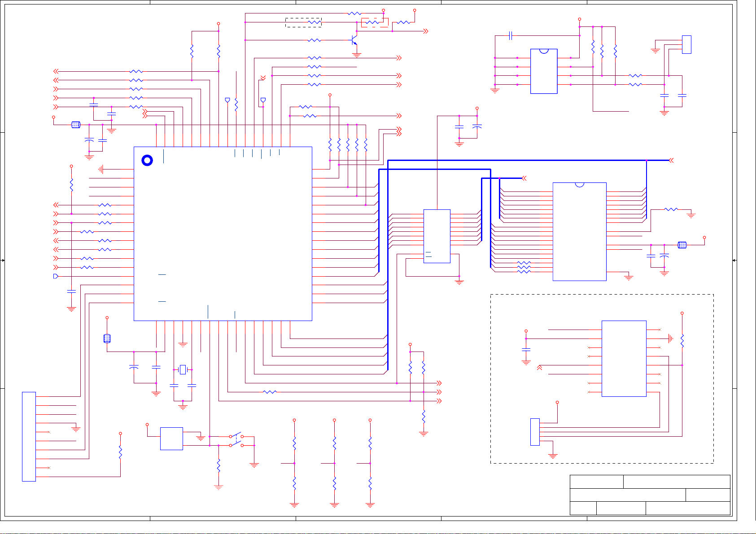
Task: Select the small connector in the top-right corner
Action: pos(686,44)
